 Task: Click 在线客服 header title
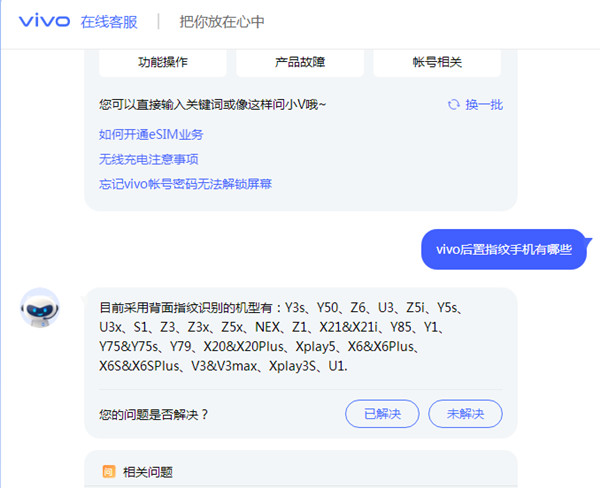pos(109,22)
